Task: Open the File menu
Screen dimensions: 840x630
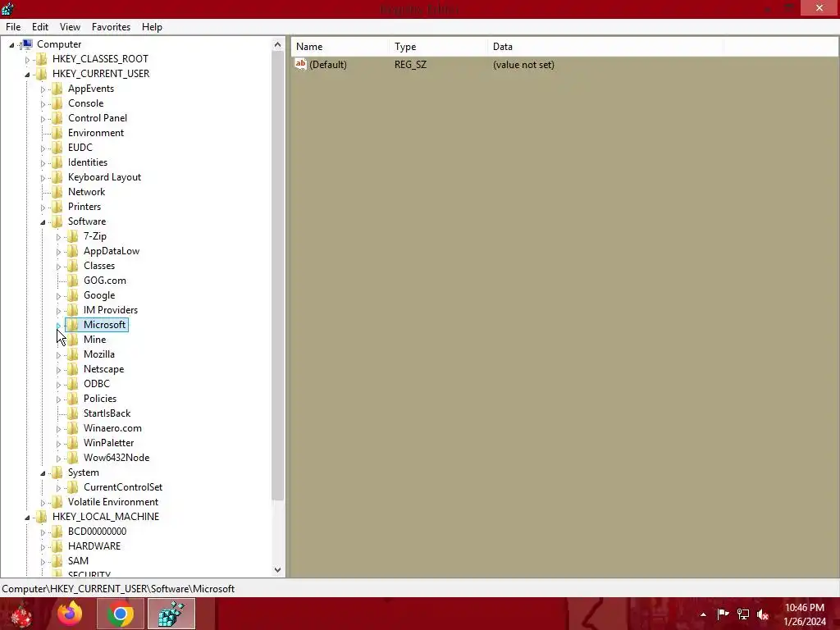Action: tap(13, 27)
